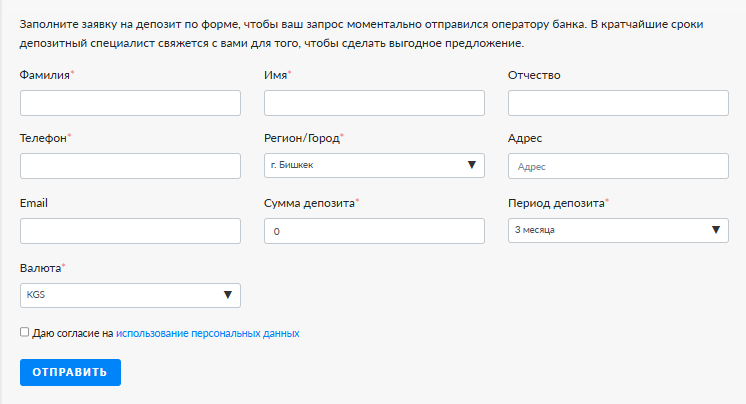Open the Период депозита dropdown showing 3 месяца

coord(618,231)
